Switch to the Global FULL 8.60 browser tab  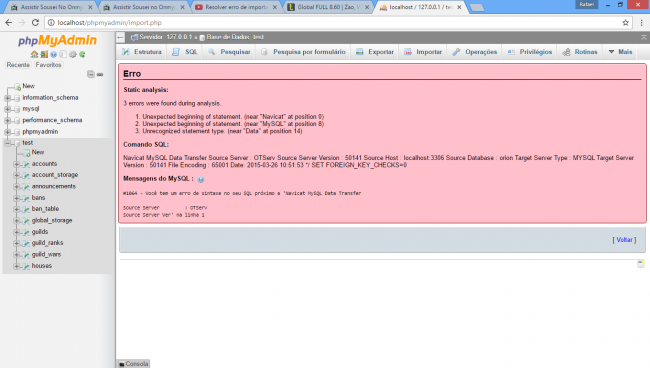(x=328, y=7)
